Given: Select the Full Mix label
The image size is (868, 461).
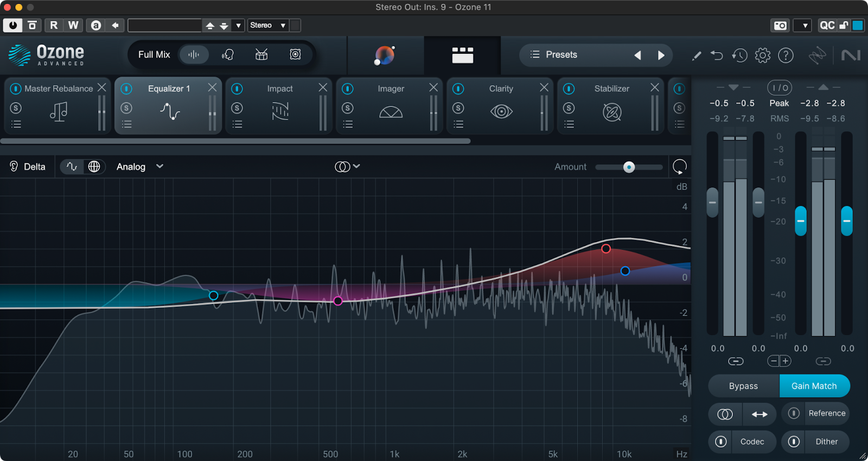Looking at the screenshot, I should [154, 54].
